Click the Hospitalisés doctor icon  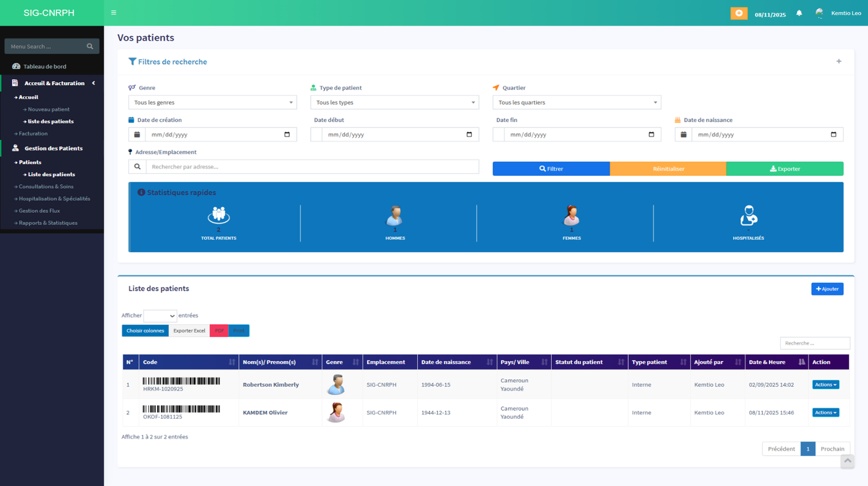tap(748, 215)
